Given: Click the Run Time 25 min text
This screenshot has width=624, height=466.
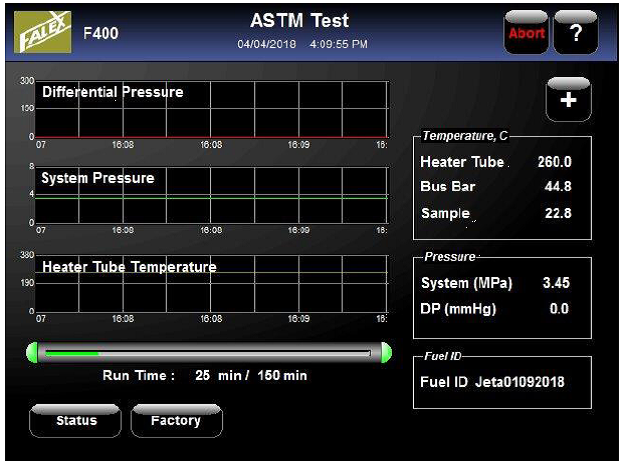Looking at the screenshot, I should pos(205,376).
